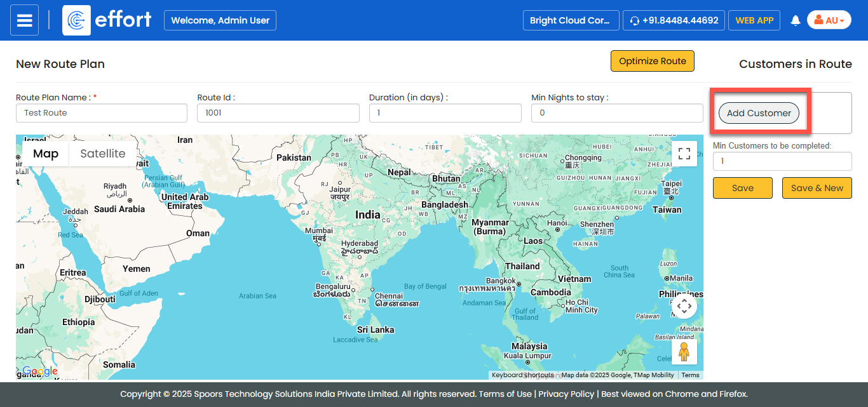Toggle fullscreen map view

coord(684,154)
